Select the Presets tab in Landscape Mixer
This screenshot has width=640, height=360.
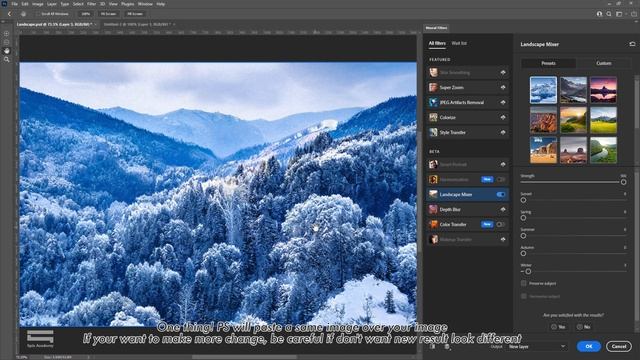tap(549, 63)
